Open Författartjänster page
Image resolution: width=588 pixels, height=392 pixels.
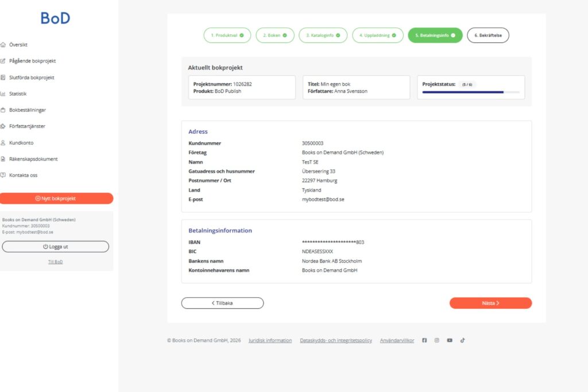click(27, 126)
